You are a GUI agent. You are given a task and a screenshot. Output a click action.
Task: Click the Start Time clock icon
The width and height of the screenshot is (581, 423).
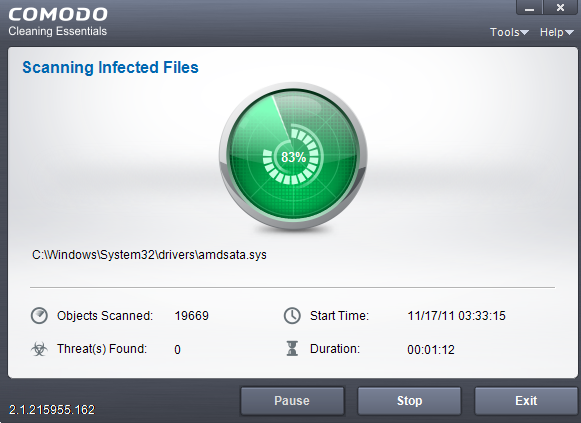coord(292,316)
